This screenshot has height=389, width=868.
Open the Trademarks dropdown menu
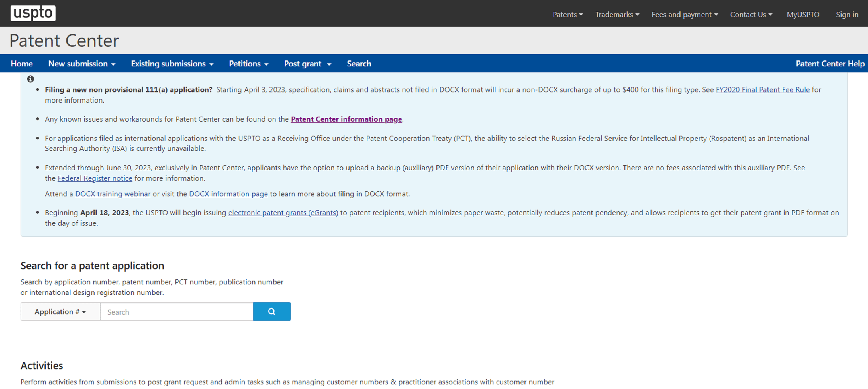(x=617, y=15)
